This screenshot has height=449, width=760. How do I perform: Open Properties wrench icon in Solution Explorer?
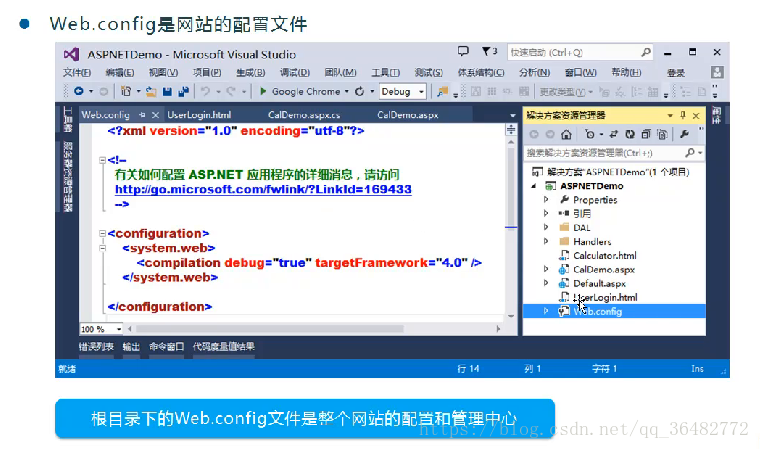tap(684, 134)
